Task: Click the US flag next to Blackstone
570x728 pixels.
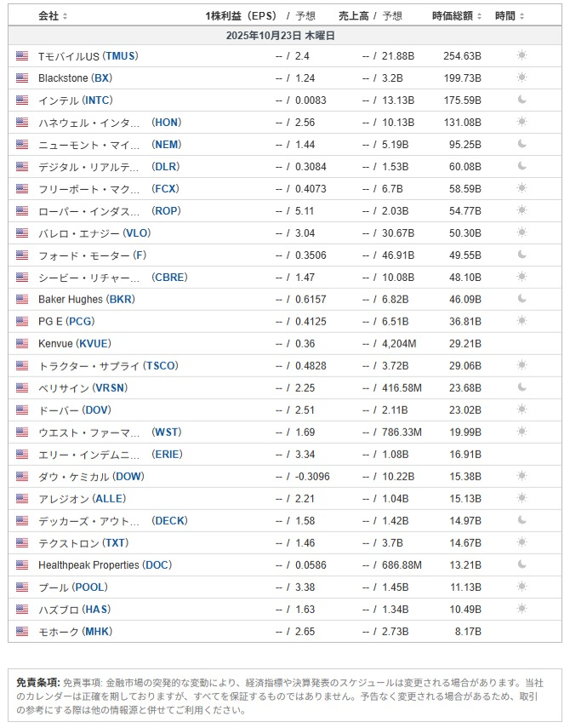Action: click(22, 77)
